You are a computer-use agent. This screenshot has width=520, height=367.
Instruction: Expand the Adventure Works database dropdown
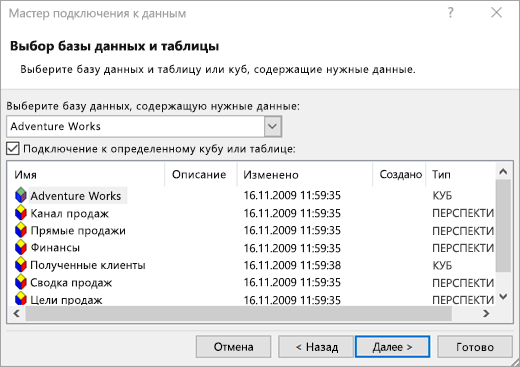coord(273,126)
